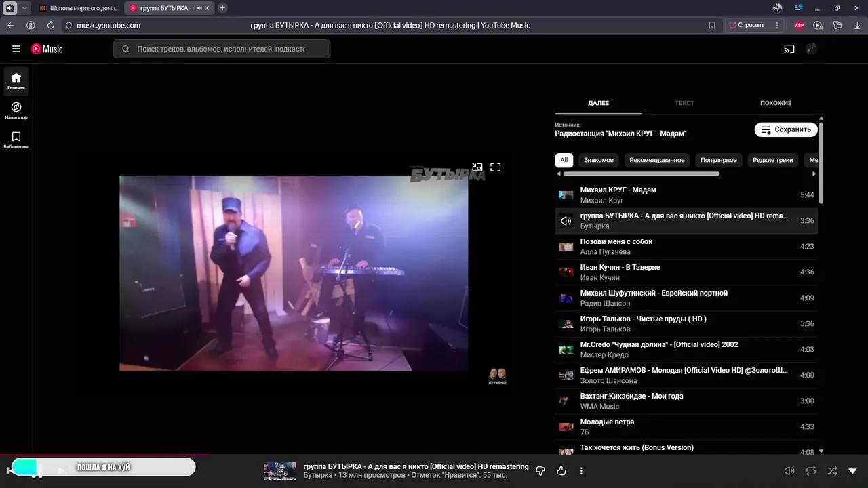Open the browser downloads panel

coord(856,25)
